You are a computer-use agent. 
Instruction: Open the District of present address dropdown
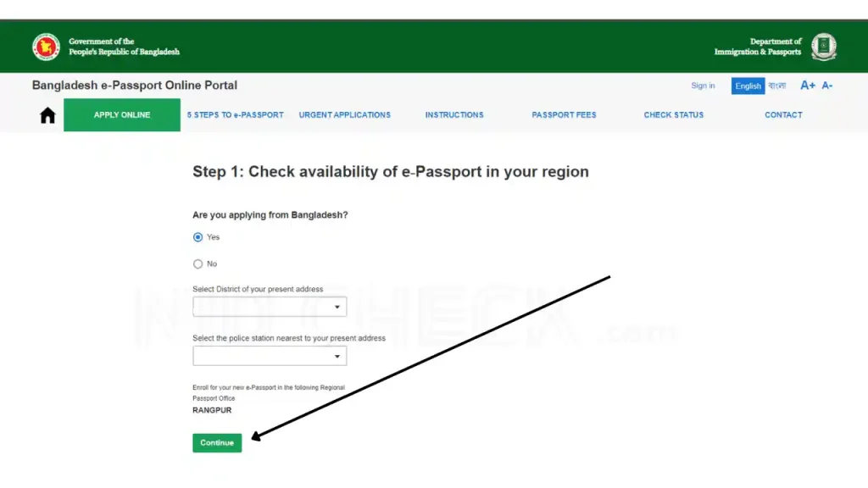point(270,307)
